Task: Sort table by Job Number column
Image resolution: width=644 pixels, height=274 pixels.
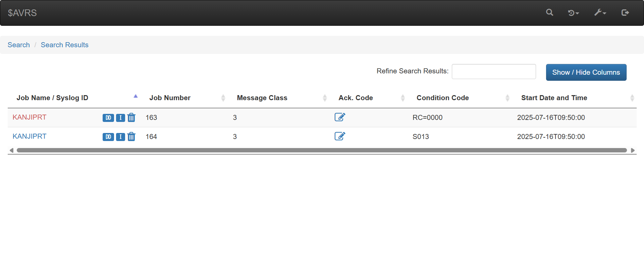Action: (x=170, y=98)
